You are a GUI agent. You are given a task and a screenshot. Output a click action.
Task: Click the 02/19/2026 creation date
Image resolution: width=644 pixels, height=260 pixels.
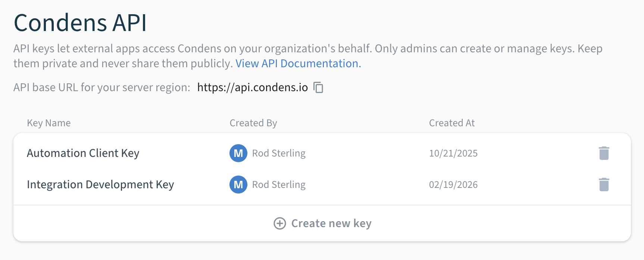tap(453, 185)
